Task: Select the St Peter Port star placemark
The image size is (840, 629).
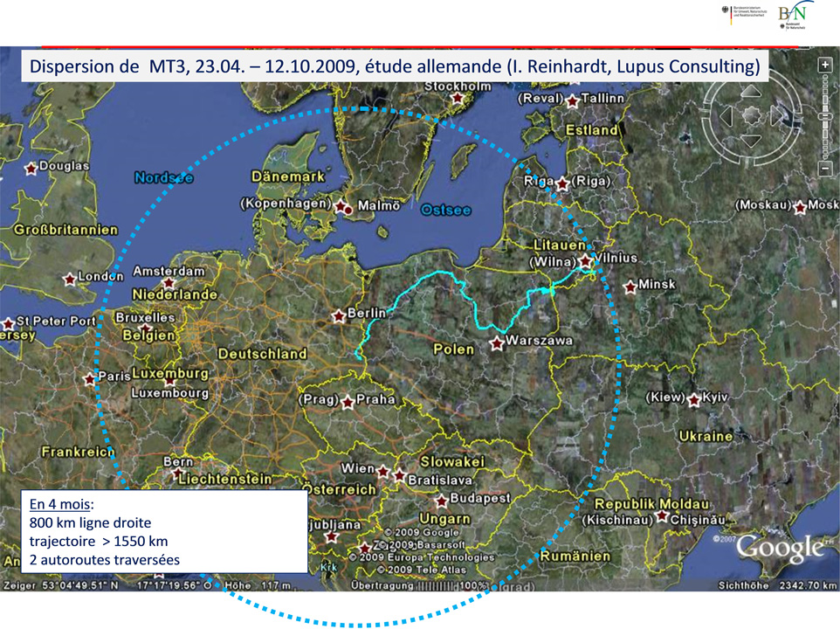Action: tap(8, 323)
